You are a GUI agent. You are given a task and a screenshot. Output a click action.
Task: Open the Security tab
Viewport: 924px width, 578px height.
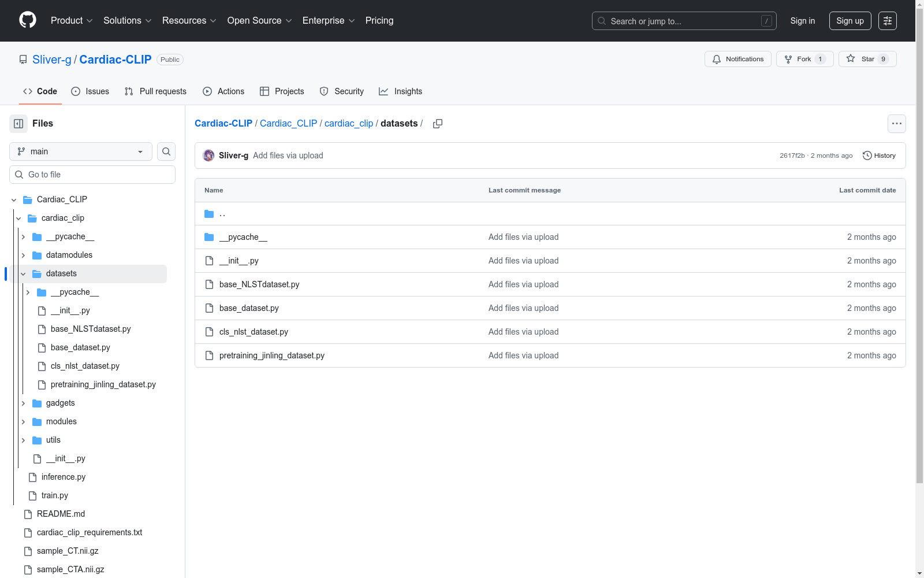coord(342,91)
